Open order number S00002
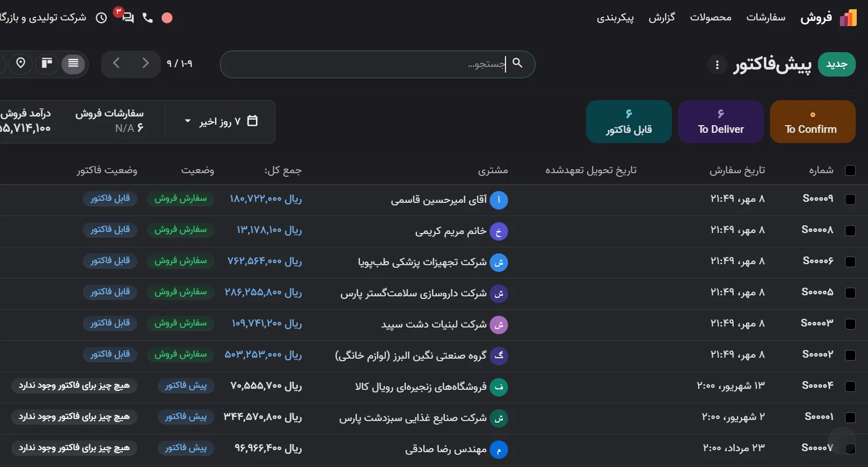The image size is (868, 467). tap(818, 354)
